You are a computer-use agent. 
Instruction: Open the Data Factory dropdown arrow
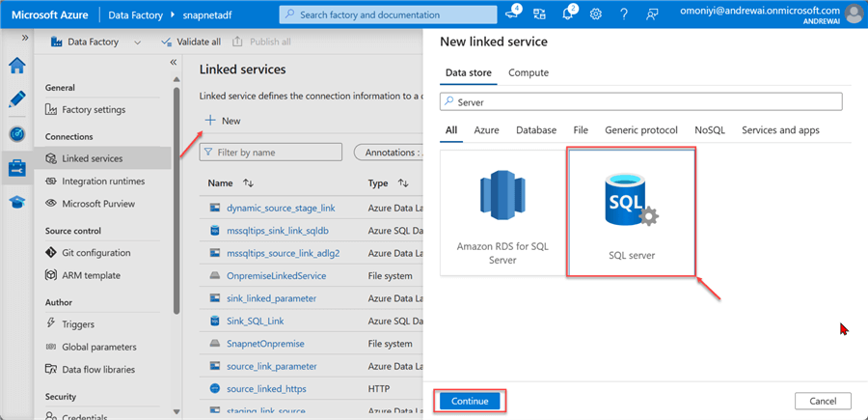tap(137, 42)
